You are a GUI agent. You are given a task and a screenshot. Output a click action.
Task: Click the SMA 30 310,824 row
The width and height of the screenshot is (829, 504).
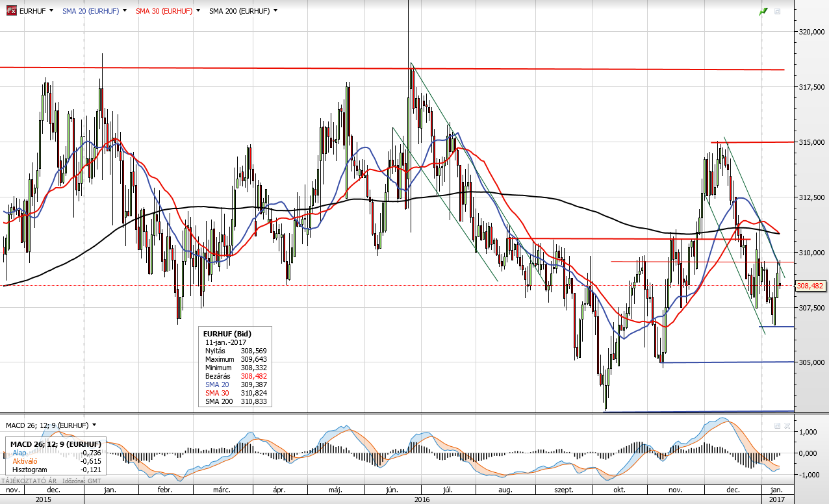coord(235,393)
